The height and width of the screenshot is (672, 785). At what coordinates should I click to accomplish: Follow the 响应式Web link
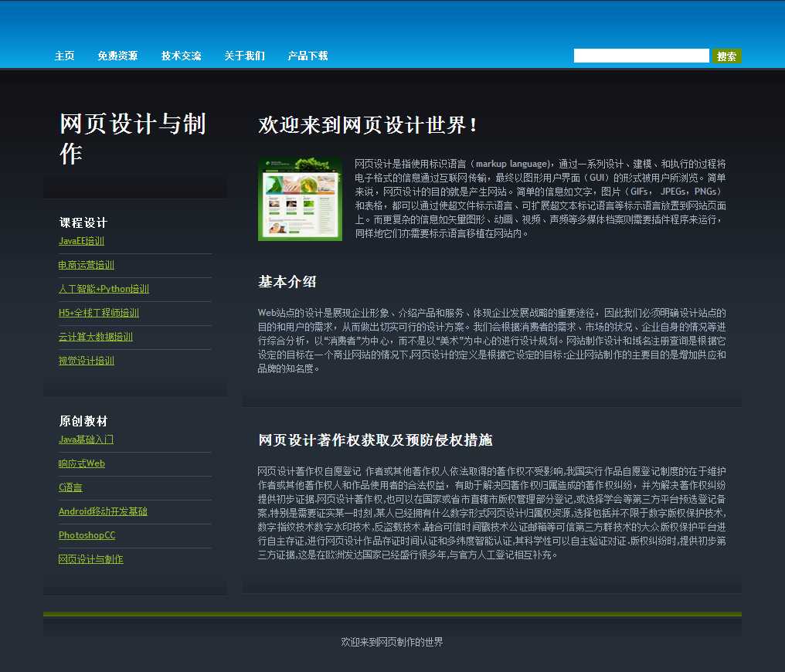81,463
